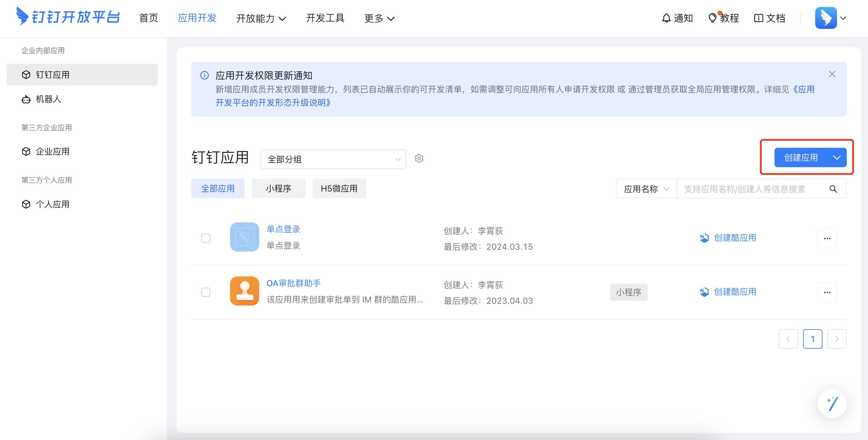Viewport: 868px width, 440px height.
Task: Tick the checkbox for OA审批群助手
Action: click(x=205, y=292)
